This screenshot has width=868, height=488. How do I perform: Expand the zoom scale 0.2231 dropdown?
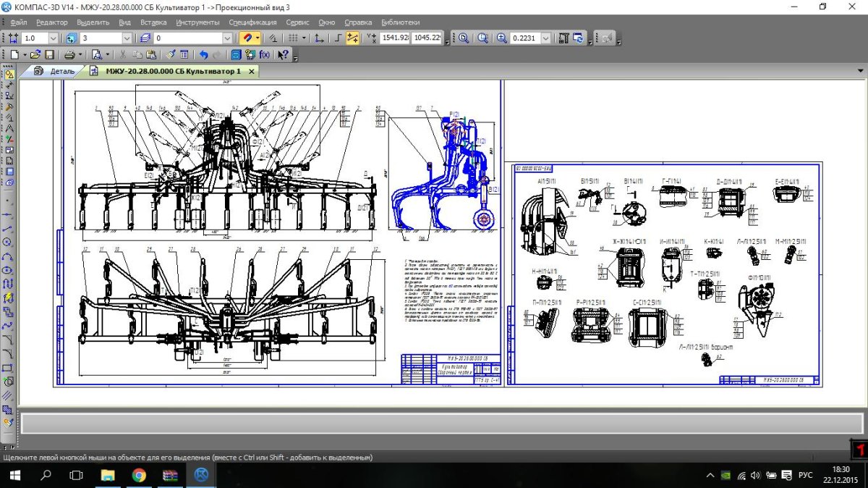545,38
